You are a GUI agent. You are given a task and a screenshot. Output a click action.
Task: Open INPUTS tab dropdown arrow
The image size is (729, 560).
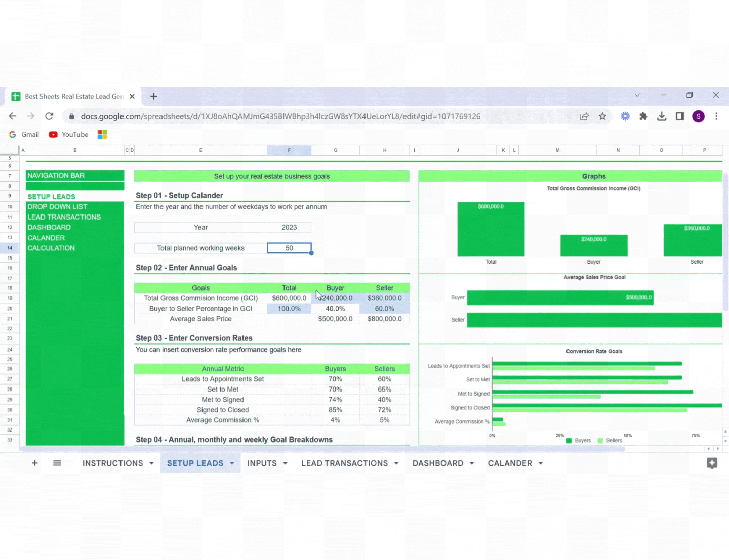[x=285, y=463]
